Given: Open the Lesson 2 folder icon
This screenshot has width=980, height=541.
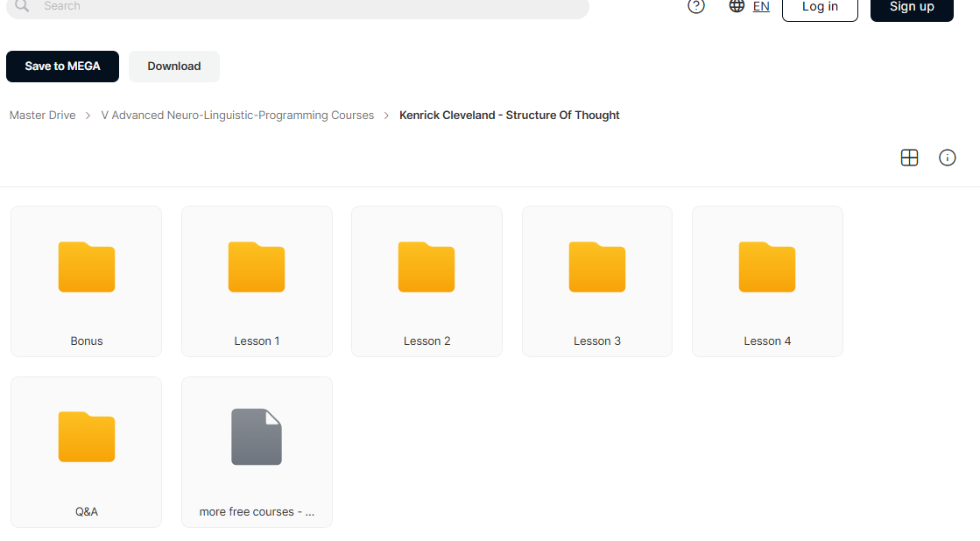Looking at the screenshot, I should (427, 267).
